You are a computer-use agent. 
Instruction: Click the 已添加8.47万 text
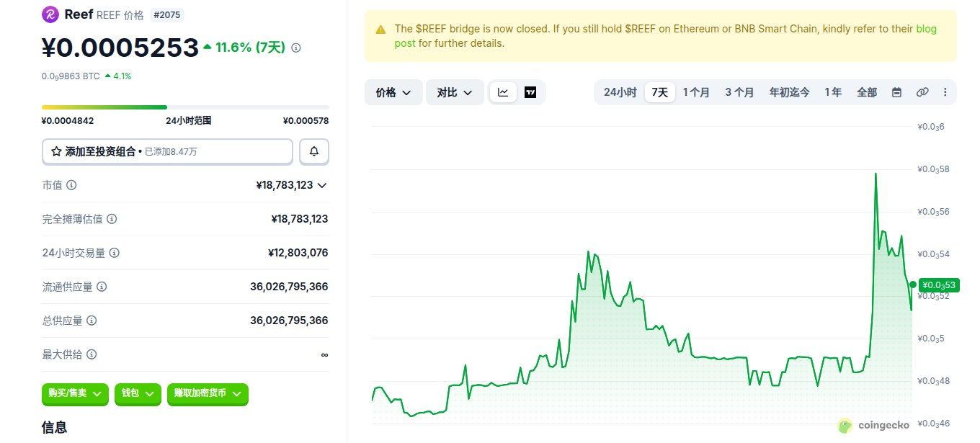click(x=171, y=152)
